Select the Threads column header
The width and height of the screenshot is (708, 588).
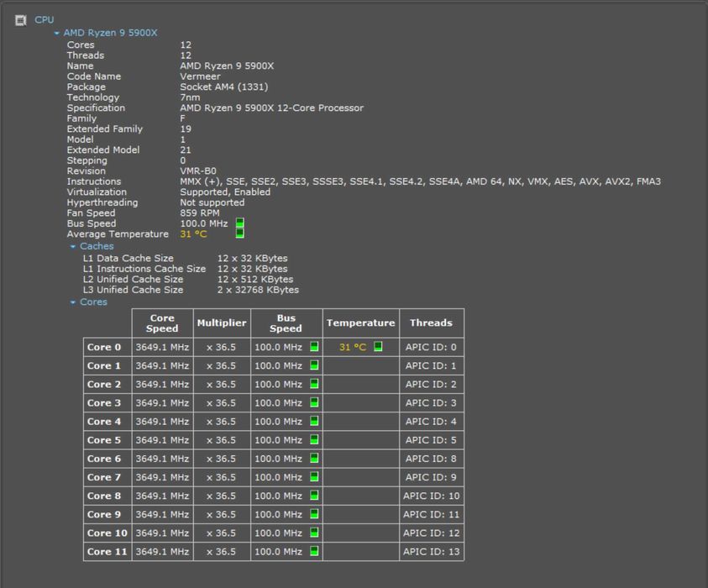(x=431, y=323)
